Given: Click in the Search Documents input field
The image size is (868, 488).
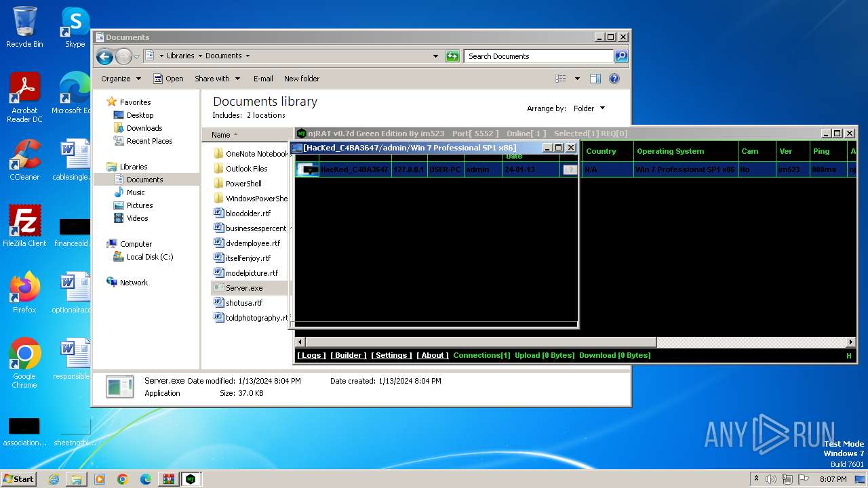Looking at the screenshot, I should click(x=539, y=56).
